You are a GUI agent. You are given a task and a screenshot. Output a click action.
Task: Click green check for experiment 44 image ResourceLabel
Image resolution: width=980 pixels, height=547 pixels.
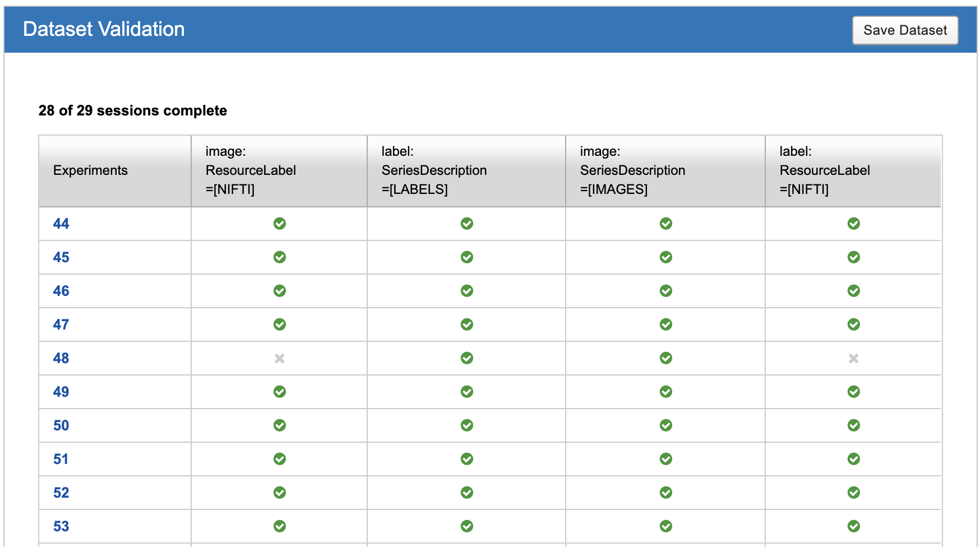point(279,224)
